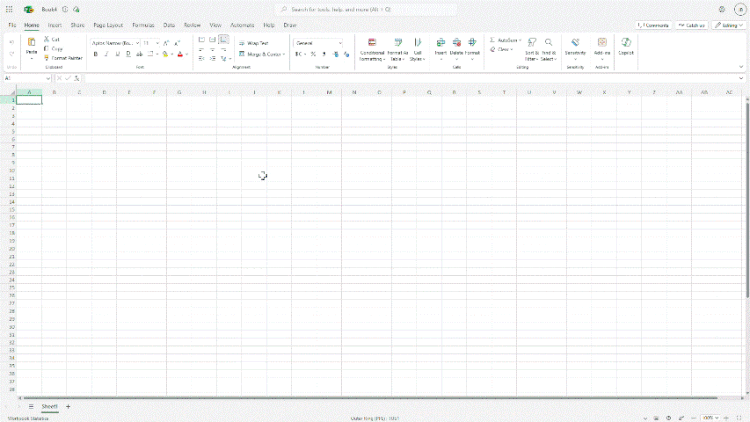Screen dimensions: 750x422
Task: Click the font color swatch
Action: pyautogui.click(x=180, y=54)
